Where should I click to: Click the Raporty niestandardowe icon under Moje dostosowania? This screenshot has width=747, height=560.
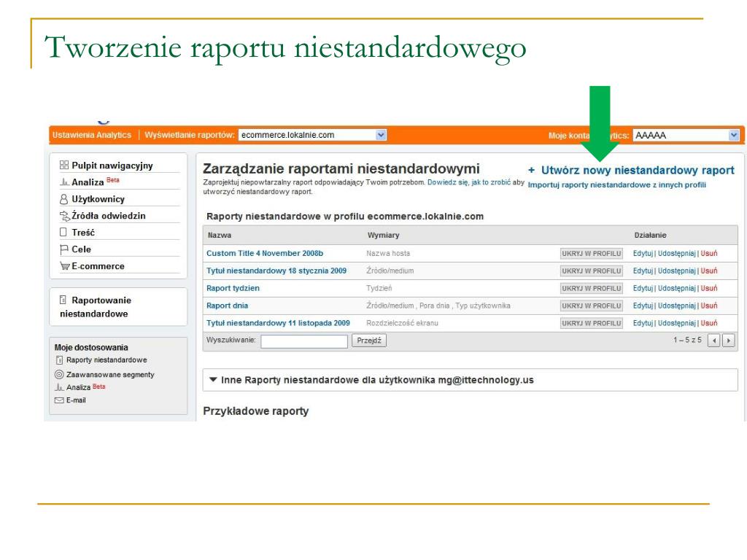tap(60, 360)
